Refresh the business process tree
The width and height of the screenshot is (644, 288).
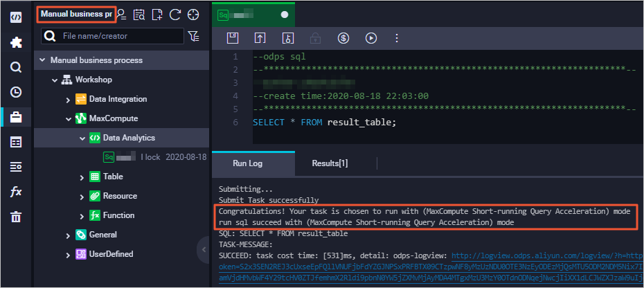pos(175,15)
